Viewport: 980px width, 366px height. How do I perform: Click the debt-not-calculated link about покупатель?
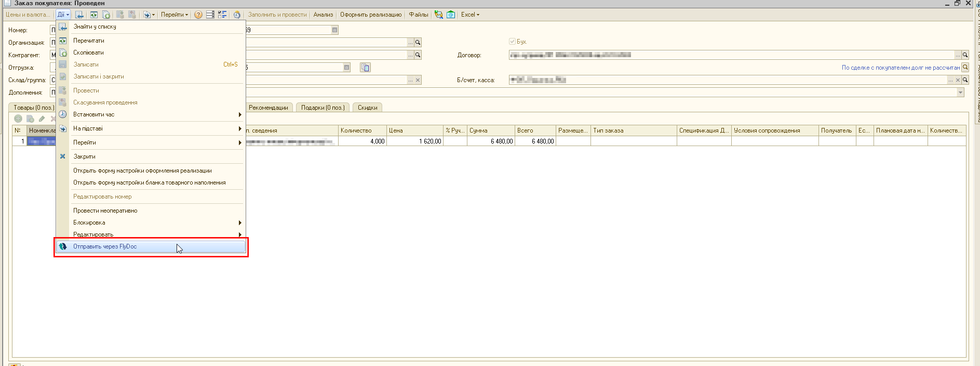pos(900,68)
